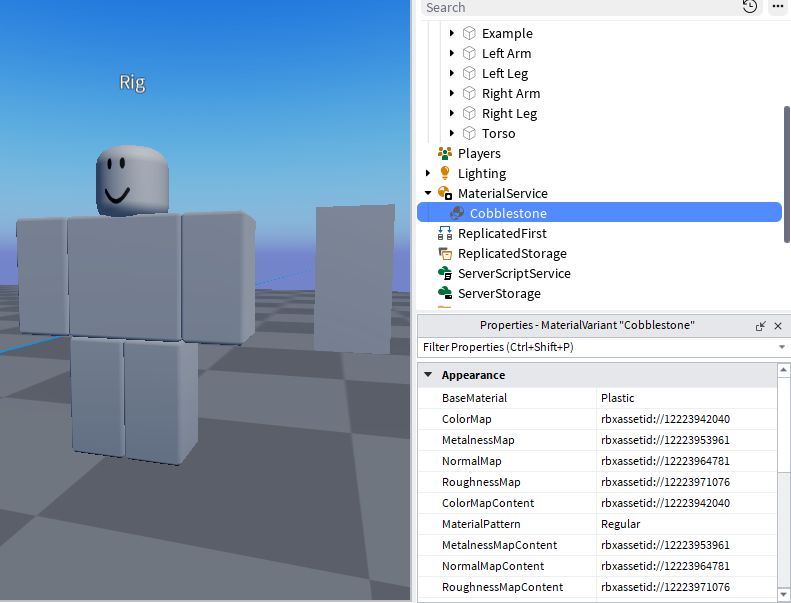Collapse the MaterialService node

[428, 193]
